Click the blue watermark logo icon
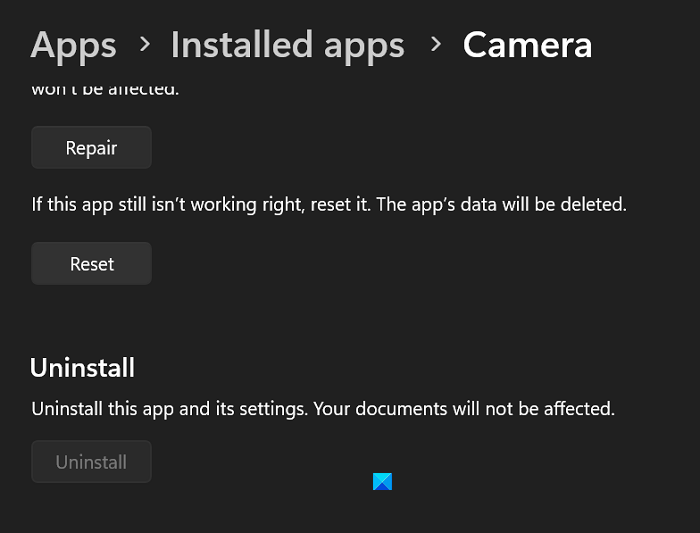 (382, 481)
